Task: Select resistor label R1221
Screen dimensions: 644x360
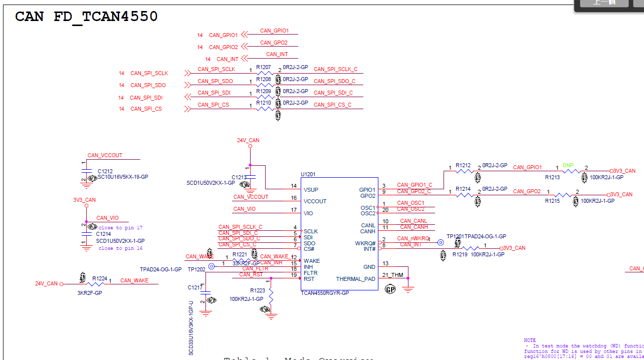Action: (x=240, y=254)
